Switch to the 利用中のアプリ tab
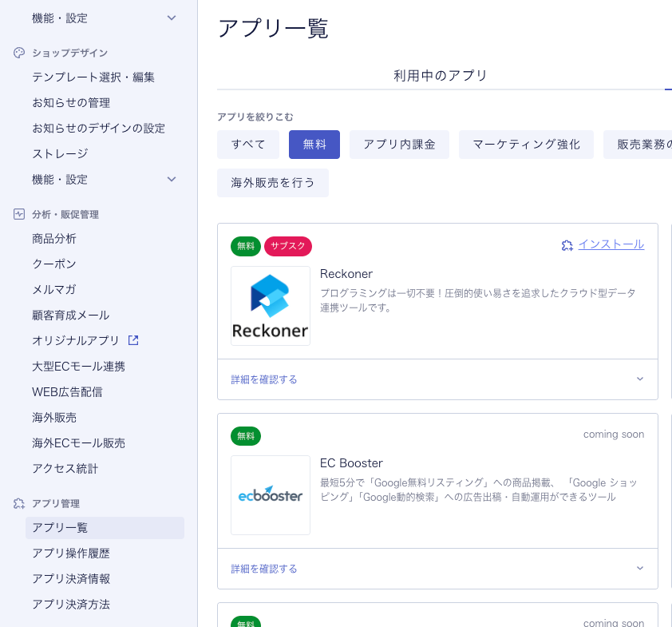The width and height of the screenshot is (672, 627). [440, 76]
